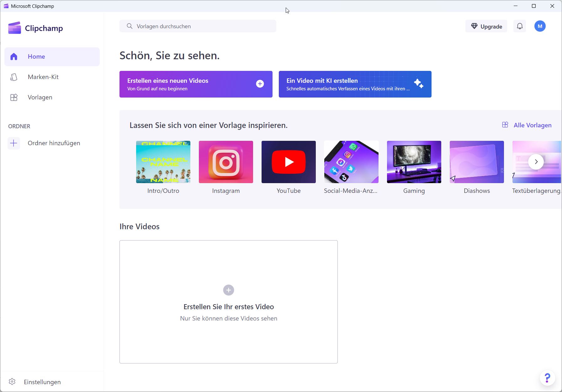Open the Home sidebar item
562x392 pixels.
52,57
